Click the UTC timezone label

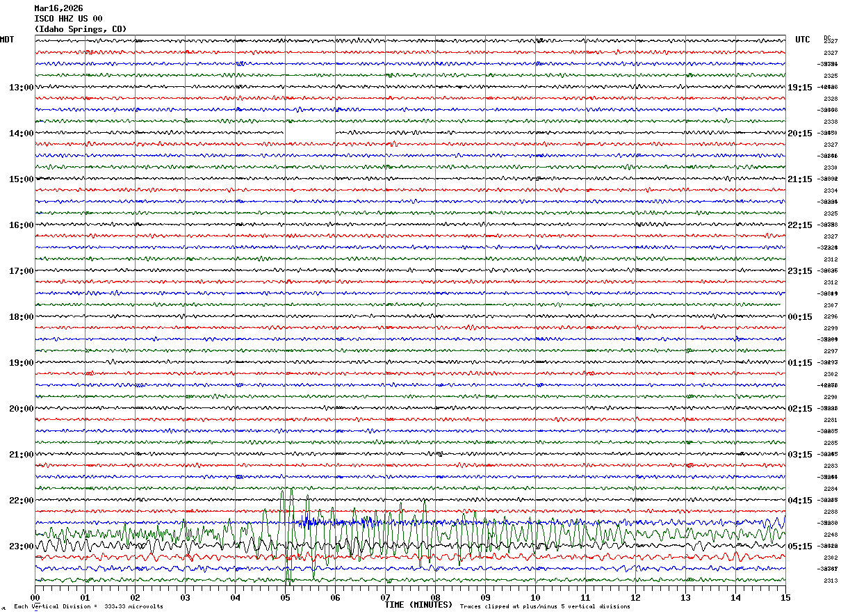click(x=803, y=40)
